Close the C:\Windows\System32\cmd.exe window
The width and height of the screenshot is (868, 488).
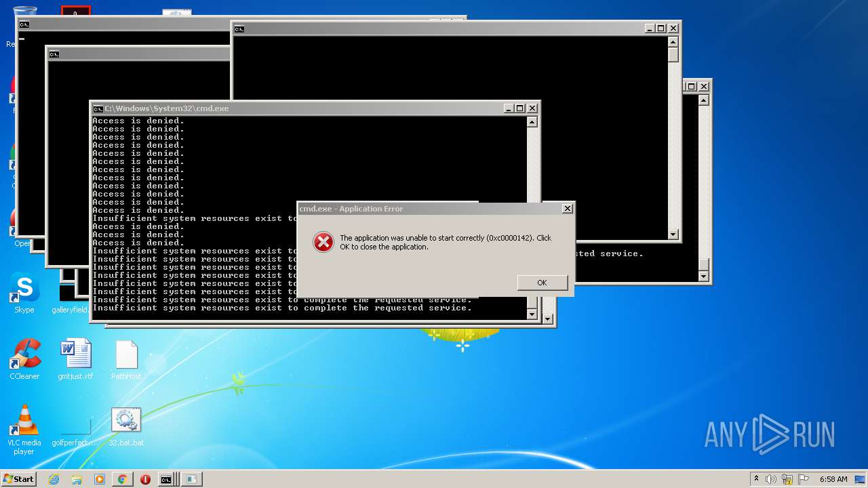click(532, 108)
